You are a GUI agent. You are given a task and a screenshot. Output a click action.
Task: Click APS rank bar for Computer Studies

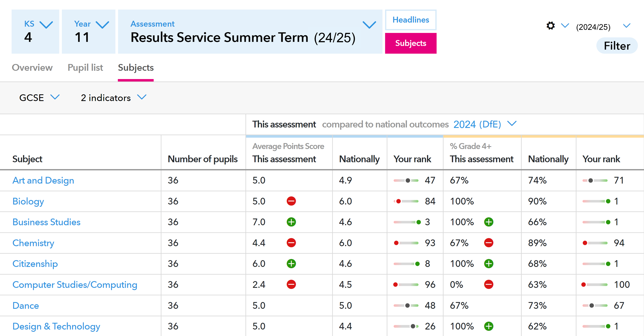coord(406,284)
